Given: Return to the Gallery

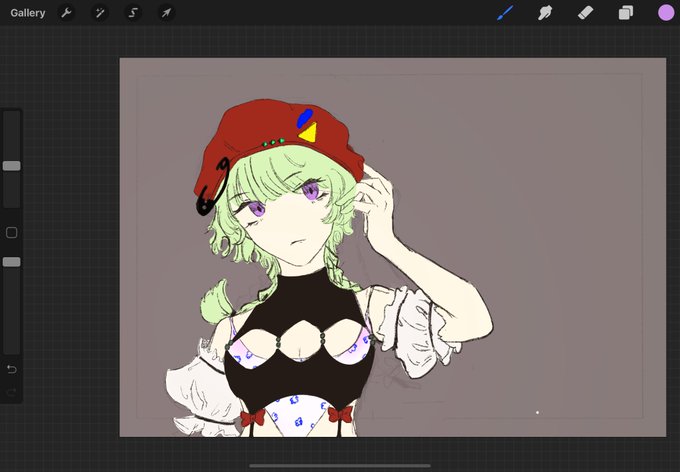Looking at the screenshot, I should 28,13.
